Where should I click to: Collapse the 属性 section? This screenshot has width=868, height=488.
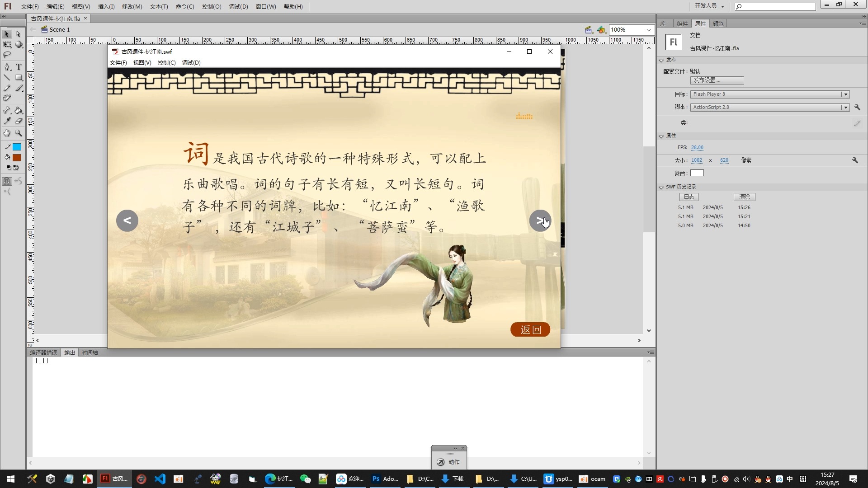click(661, 136)
